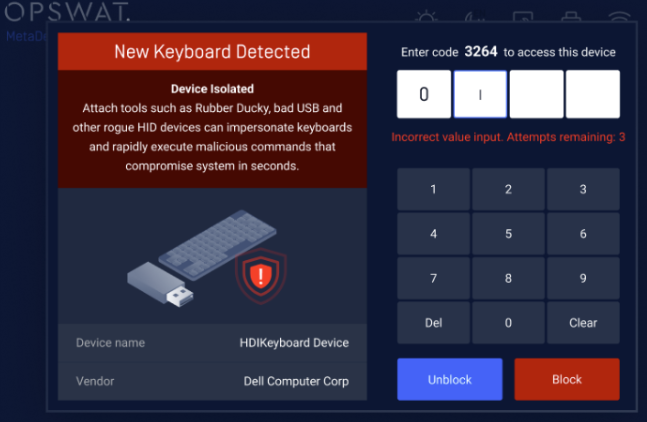Select the first code box containing 0
This screenshot has height=422, width=647.
(424, 95)
